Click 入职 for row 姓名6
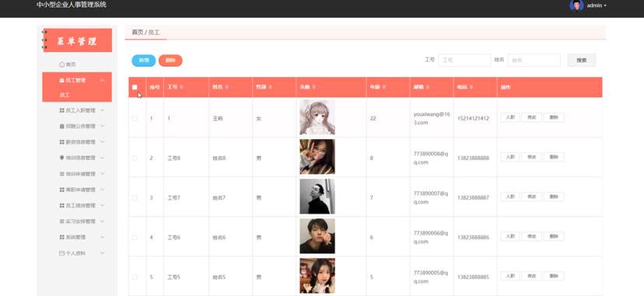The height and width of the screenshot is (296, 644). (x=510, y=236)
